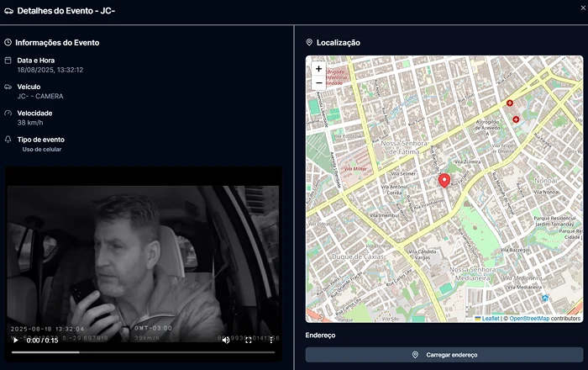The image size is (588, 370).
Task: Open the Leaflet attribution link
Action: click(490, 319)
